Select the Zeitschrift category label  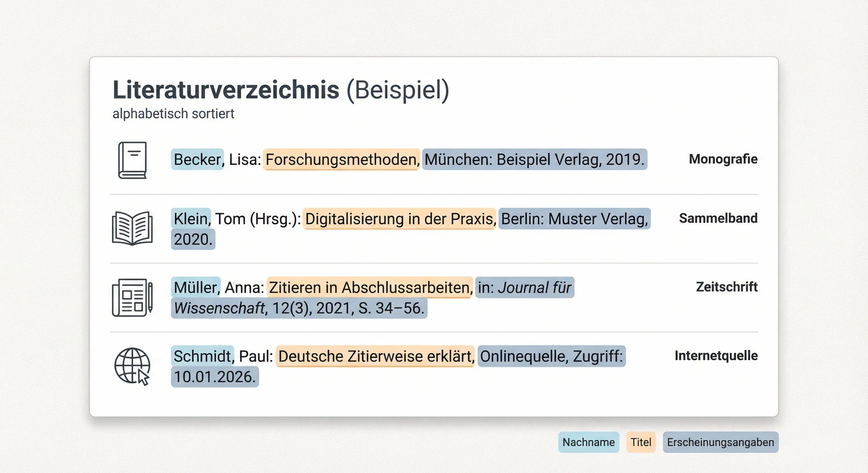(x=726, y=287)
